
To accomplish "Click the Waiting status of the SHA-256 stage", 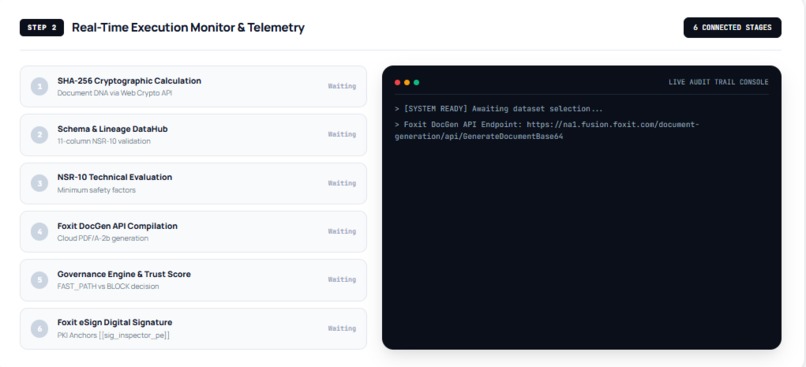I will click(342, 86).
